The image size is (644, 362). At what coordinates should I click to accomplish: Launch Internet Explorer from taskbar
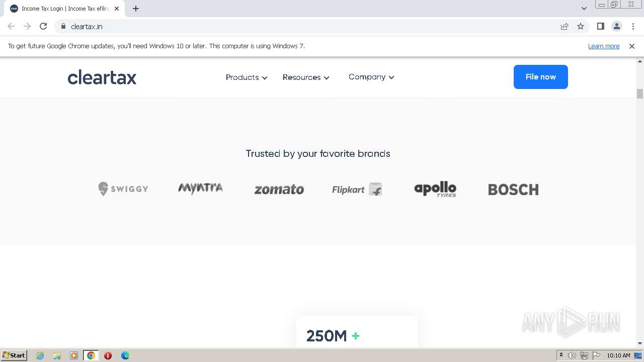(x=40, y=355)
